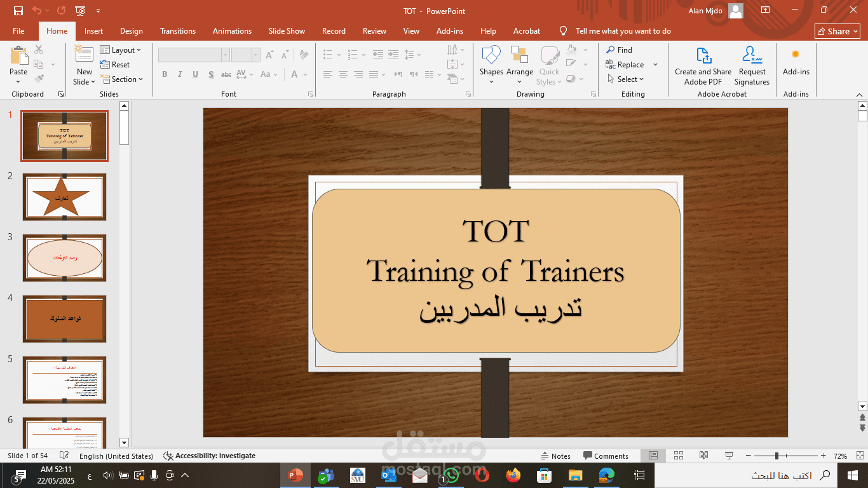868x488 pixels.
Task: Select slide 2 star thumbnail
Action: pos(64,197)
